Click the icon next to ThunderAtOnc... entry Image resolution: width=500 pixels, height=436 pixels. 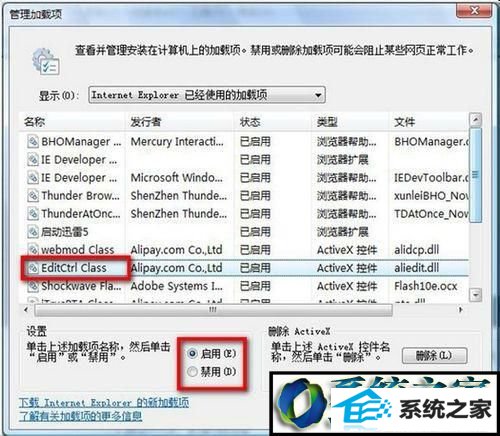click(x=33, y=214)
